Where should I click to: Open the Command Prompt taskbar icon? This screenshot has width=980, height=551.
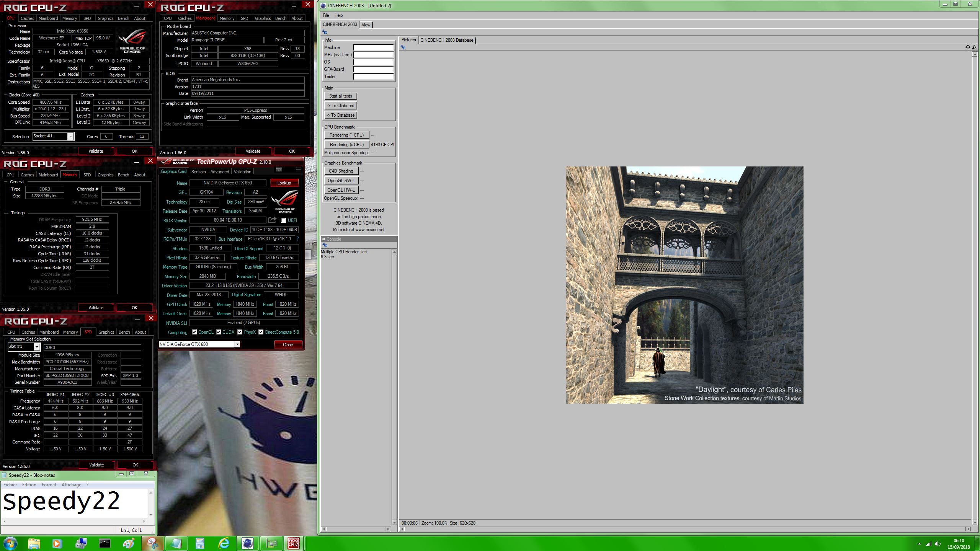coord(105,543)
